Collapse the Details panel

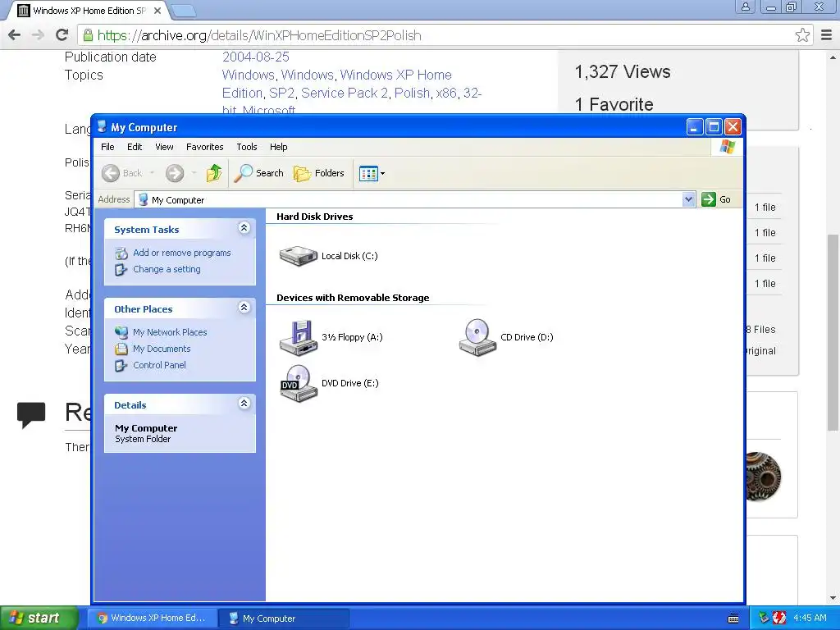[244, 403]
